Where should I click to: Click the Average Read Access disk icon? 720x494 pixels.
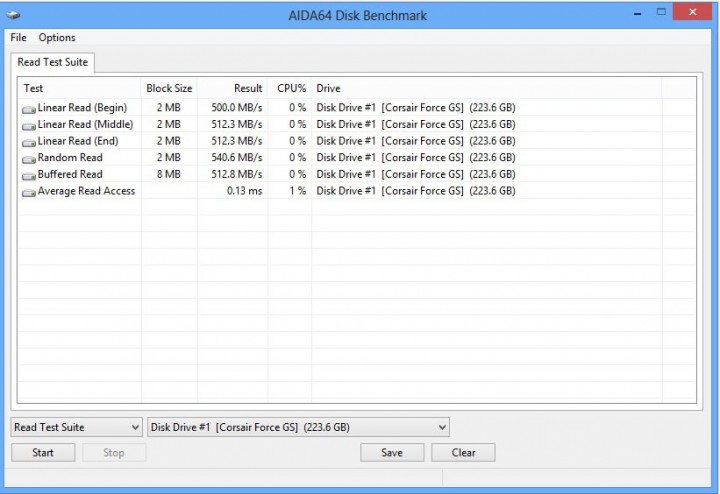[x=28, y=193]
